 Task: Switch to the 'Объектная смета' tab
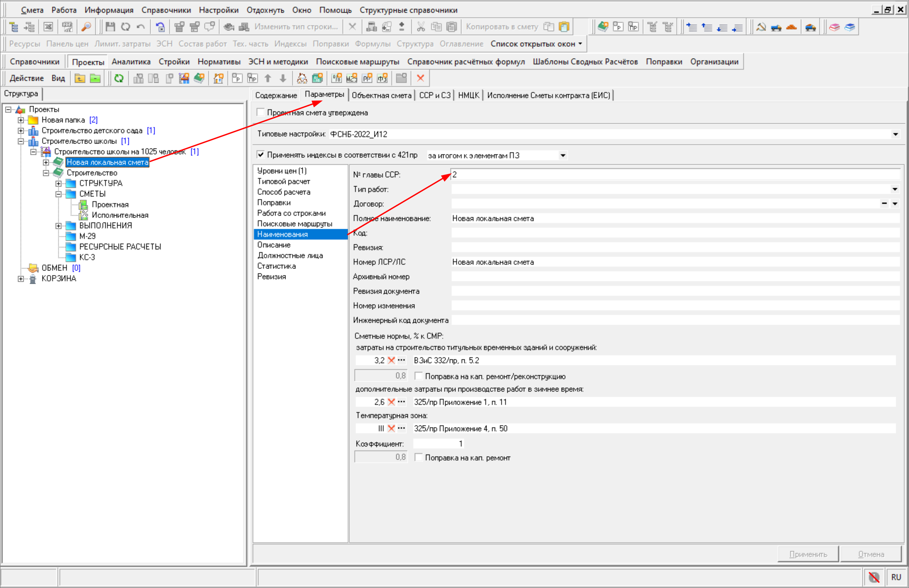coord(381,95)
